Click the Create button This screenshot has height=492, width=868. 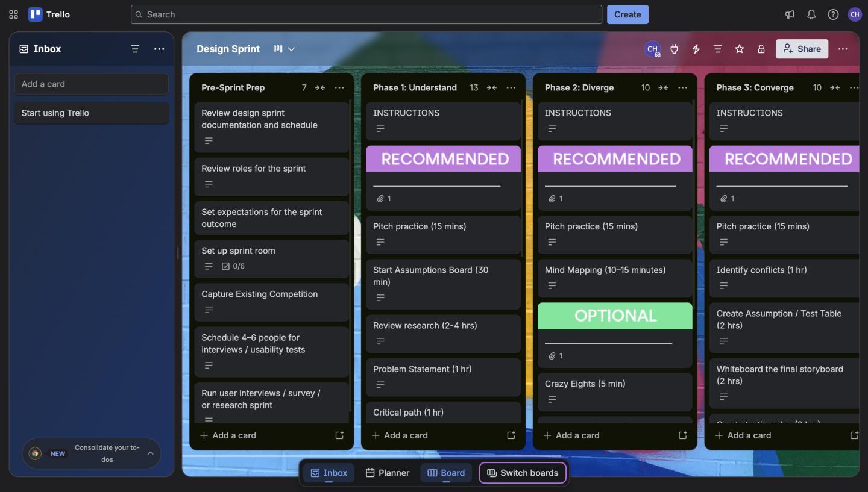point(627,14)
